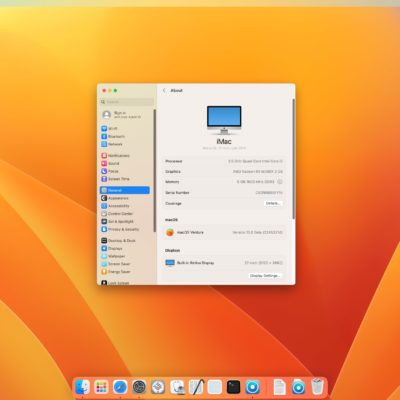The image size is (400, 400).
Task: Select the Built-in Retina Display row
Action: 224,263
